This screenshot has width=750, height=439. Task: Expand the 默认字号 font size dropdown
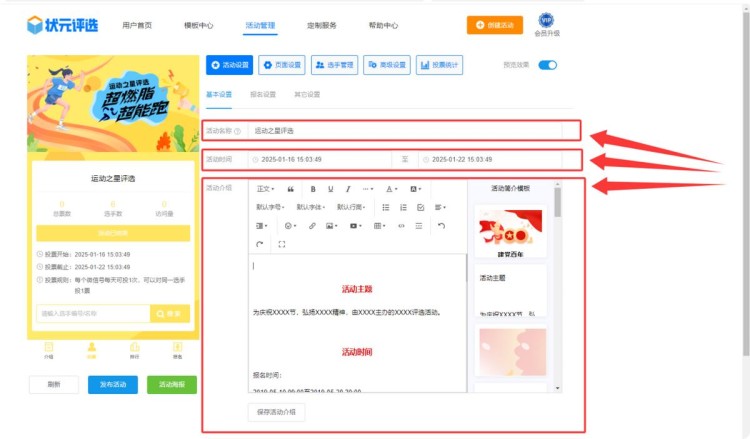pyautogui.click(x=270, y=207)
